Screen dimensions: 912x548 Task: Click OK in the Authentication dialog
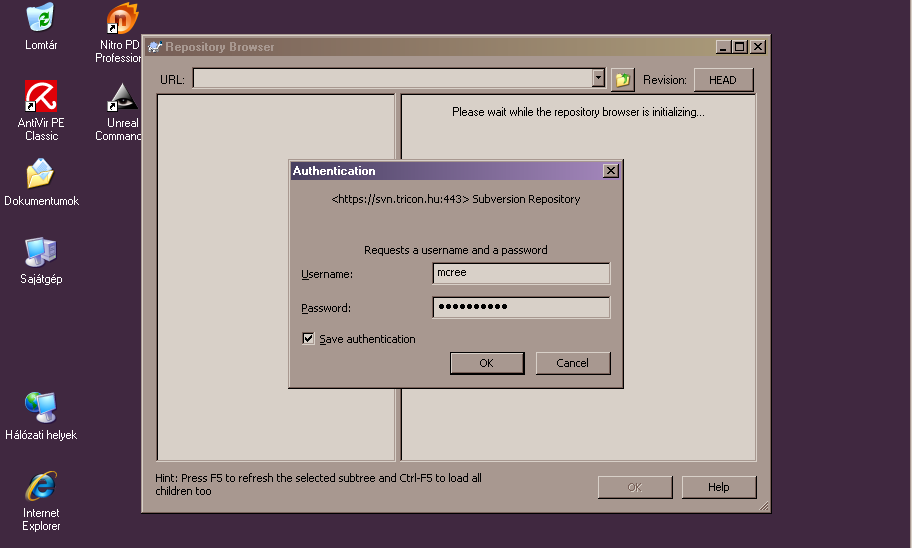[487, 363]
